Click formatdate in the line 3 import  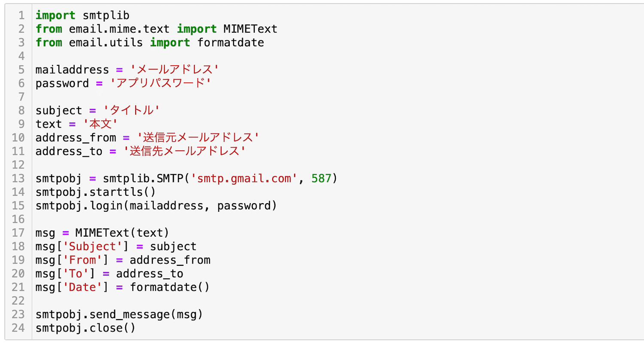tap(231, 43)
